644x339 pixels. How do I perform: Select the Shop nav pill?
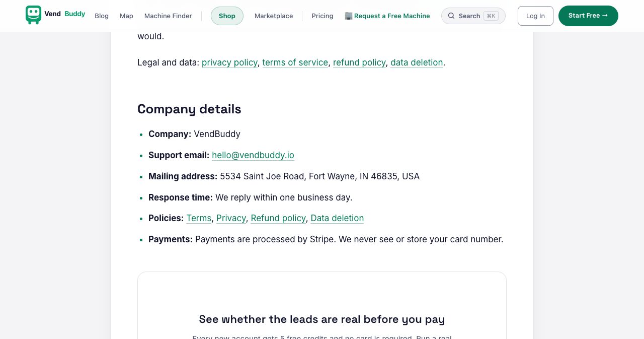click(227, 16)
